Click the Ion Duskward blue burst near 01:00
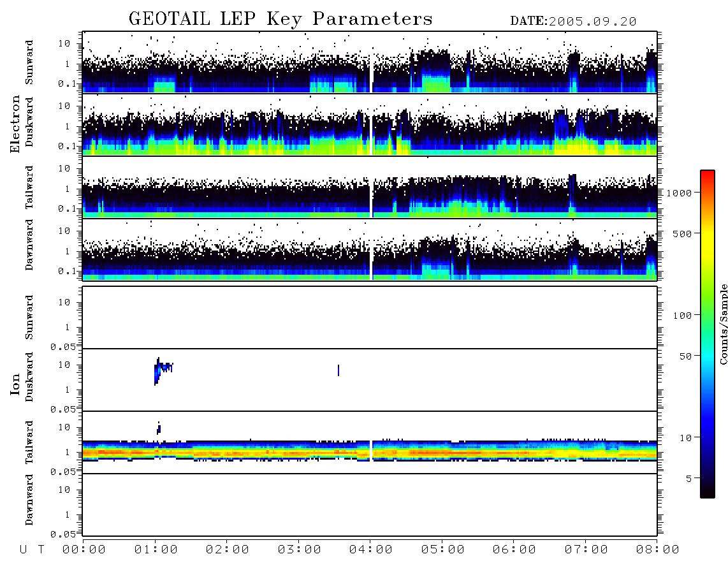Image resolution: width=728 pixels, height=561 pixels. (163, 370)
